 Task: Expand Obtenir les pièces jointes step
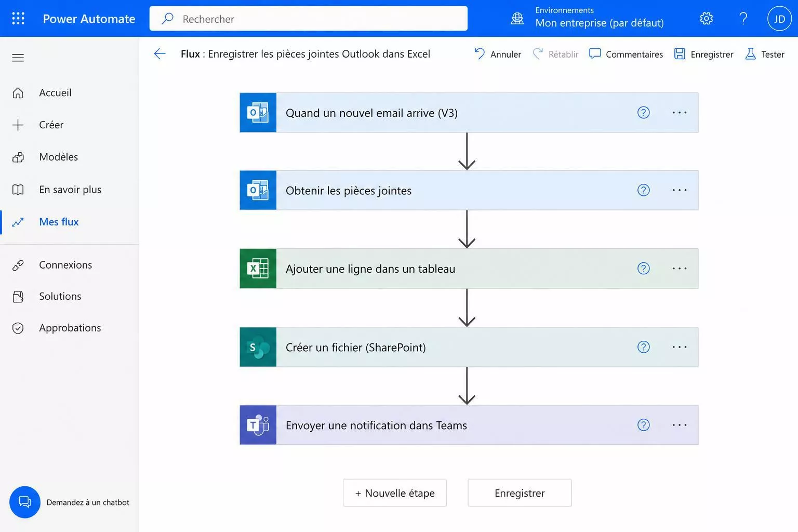pyautogui.click(x=469, y=190)
